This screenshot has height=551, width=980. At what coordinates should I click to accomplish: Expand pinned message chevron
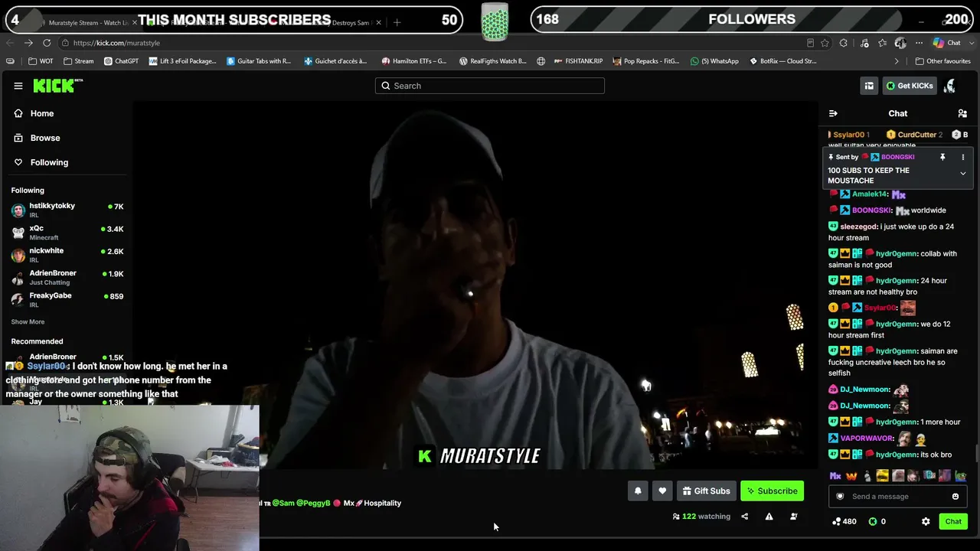[x=963, y=174]
